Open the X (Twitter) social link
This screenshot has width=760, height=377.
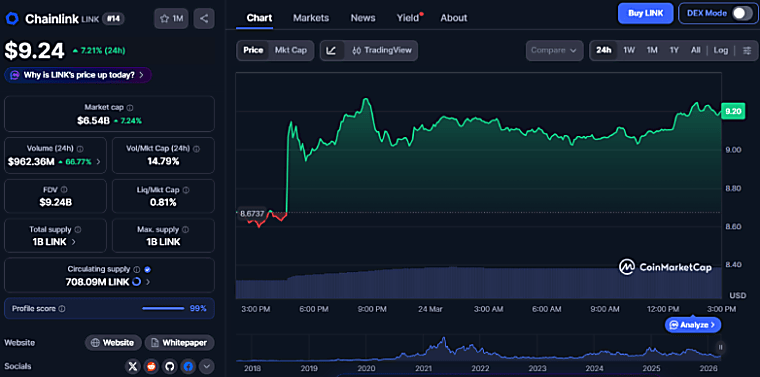pos(133,366)
